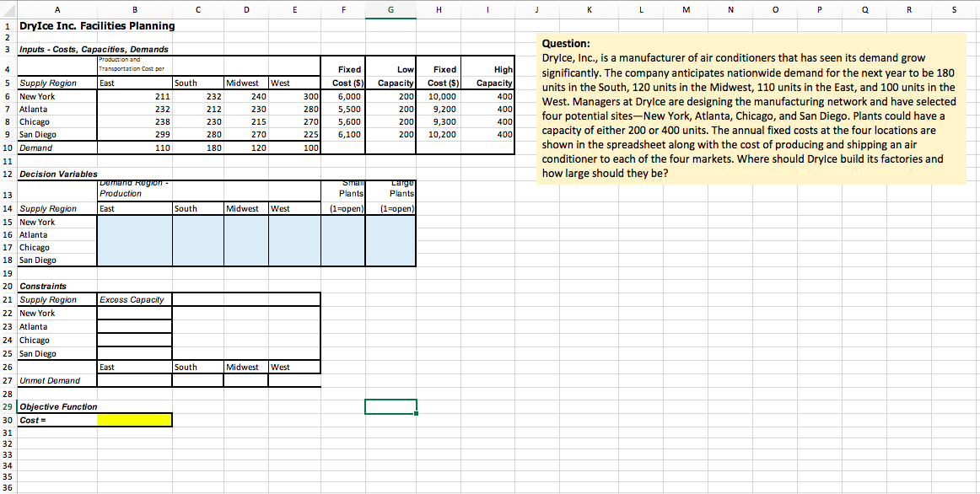
Task: Select column B header
Action: [x=134, y=9]
